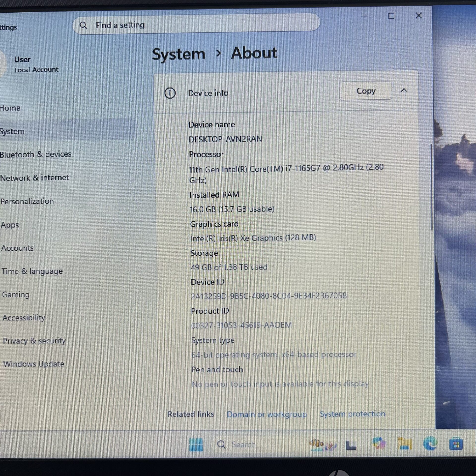
Task: Open Bluetooth & devices settings
Action: 36,154
